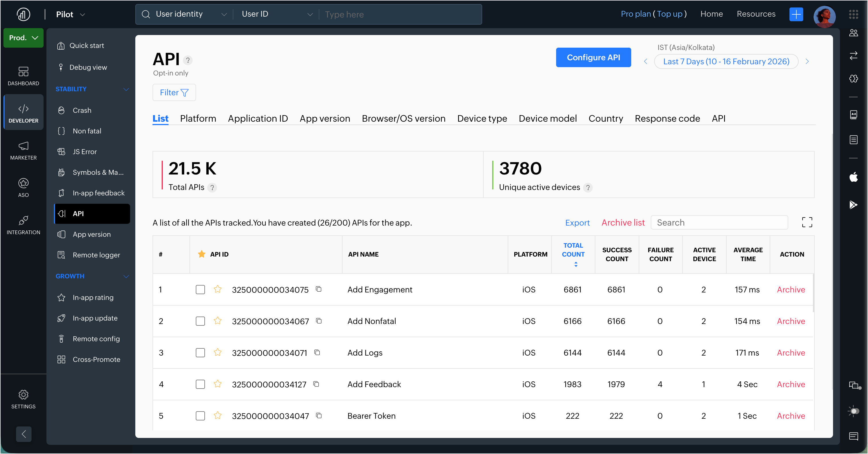Switch to the Response code tab
Viewport: 868px width, 454px height.
(667, 119)
